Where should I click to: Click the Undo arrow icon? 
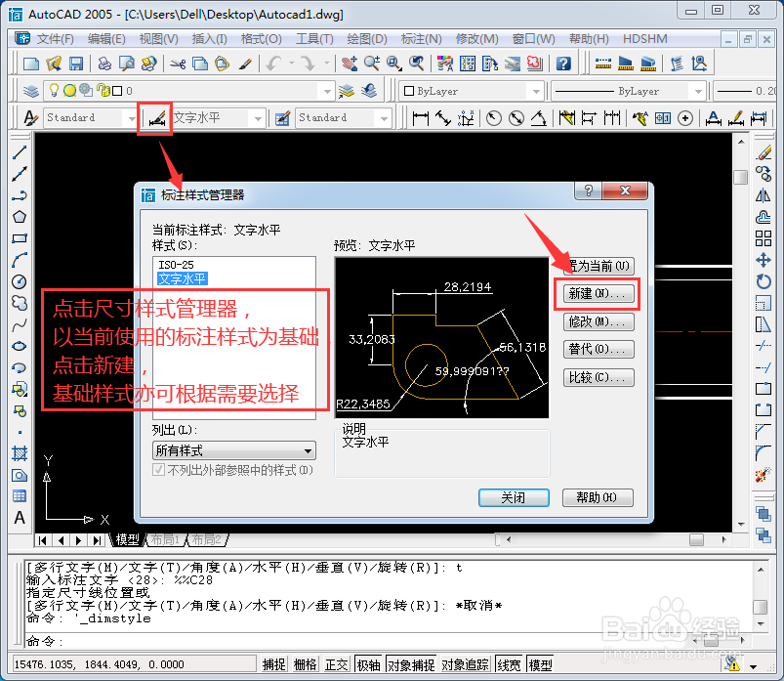[274, 64]
